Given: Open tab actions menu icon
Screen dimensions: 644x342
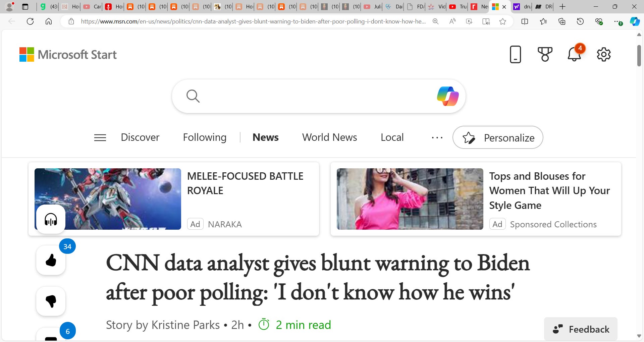Looking at the screenshot, I should coord(25,6).
